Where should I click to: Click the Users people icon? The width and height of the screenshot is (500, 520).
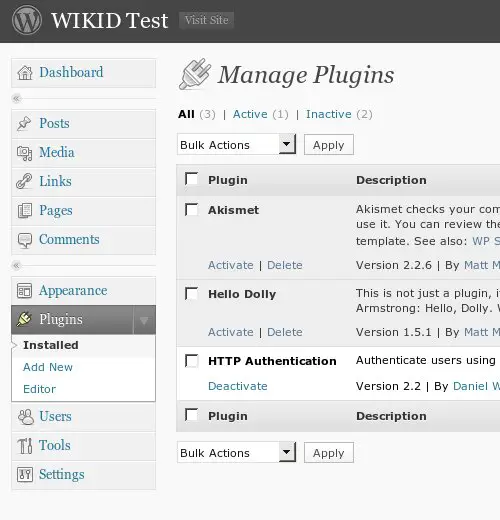click(x=26, y=417)
